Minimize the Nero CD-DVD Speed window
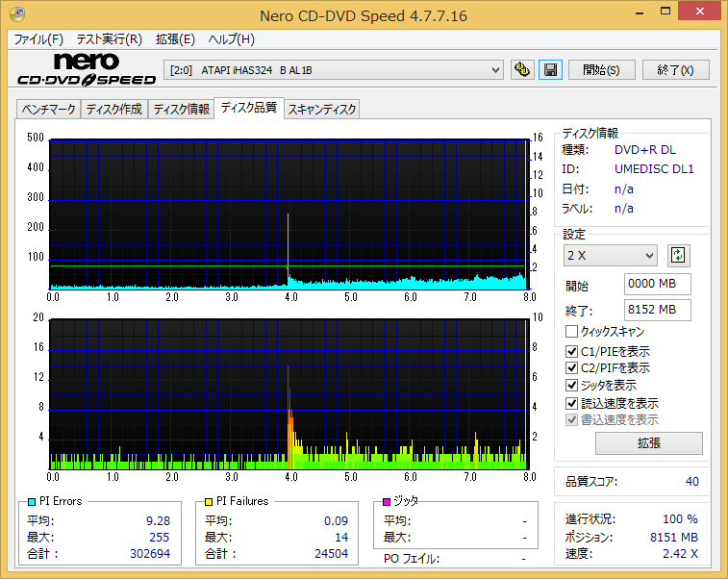 click(640, 13)
